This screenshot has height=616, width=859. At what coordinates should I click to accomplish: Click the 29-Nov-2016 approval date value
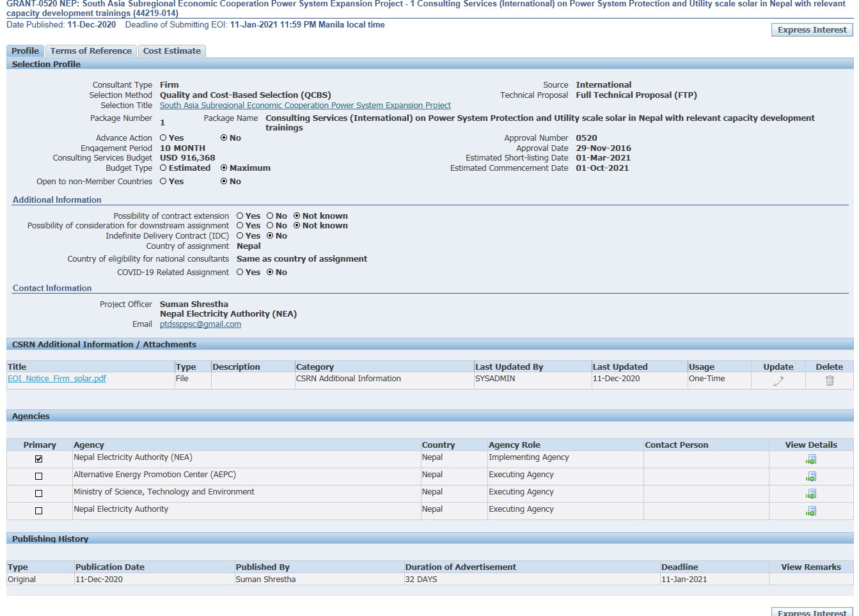pos(603,148)
